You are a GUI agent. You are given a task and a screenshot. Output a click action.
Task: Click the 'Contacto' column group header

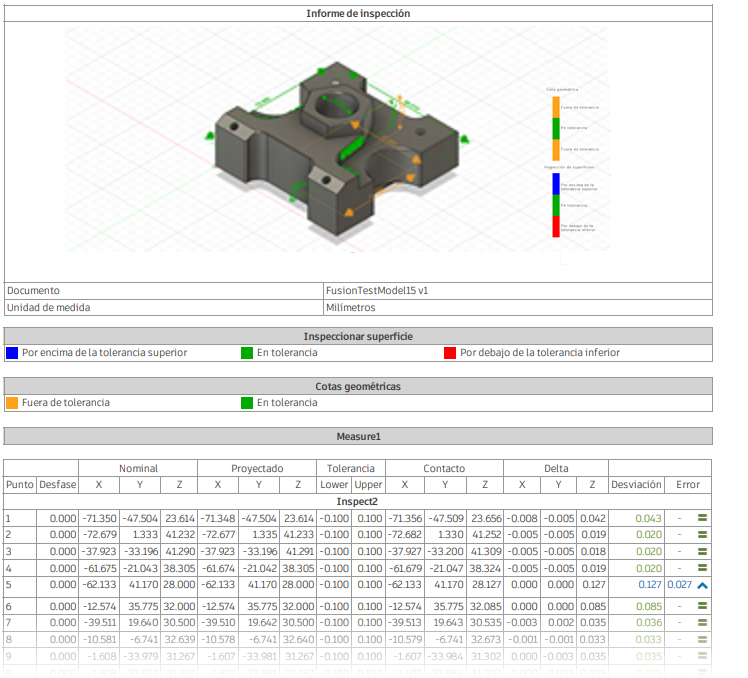(444, 469)
